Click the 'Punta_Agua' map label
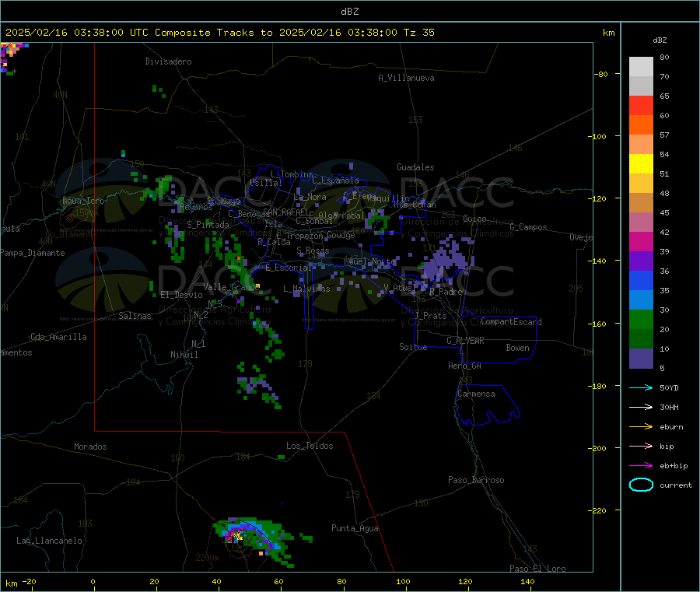Image resolution: width=700 pixels, height=592 pixels. coord(355,528)
